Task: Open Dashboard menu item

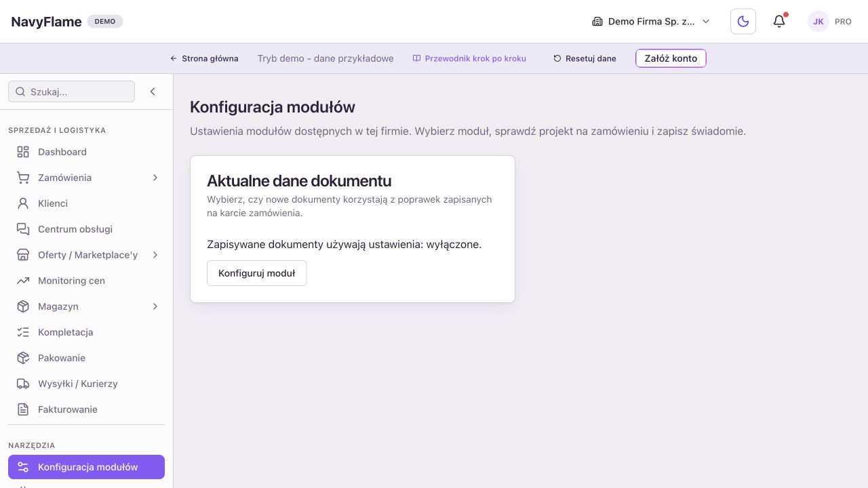Action: [86, 152]
